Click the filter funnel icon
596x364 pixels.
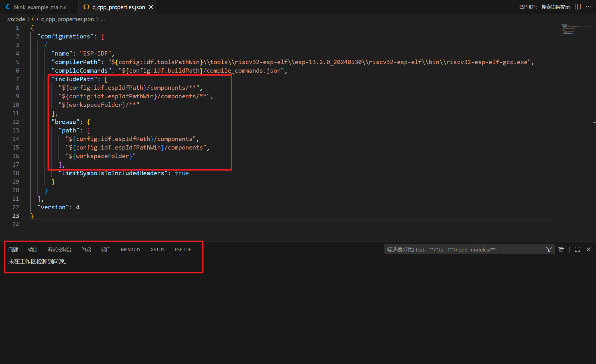[549, 250]
